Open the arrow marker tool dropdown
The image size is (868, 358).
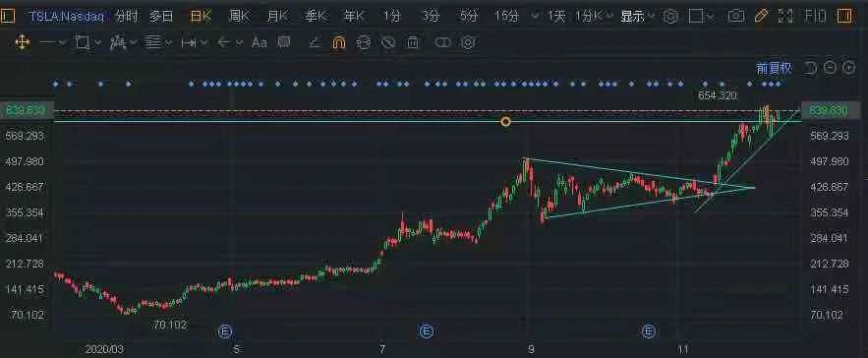[x=229, y=42]
